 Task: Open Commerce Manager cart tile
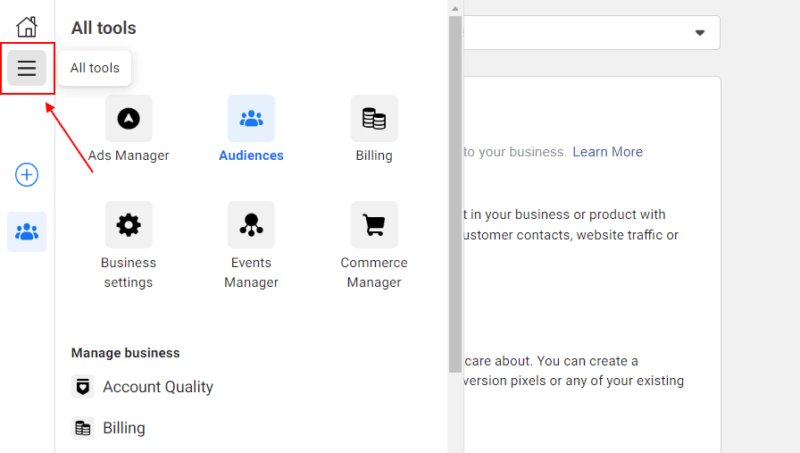click(374, 224)
